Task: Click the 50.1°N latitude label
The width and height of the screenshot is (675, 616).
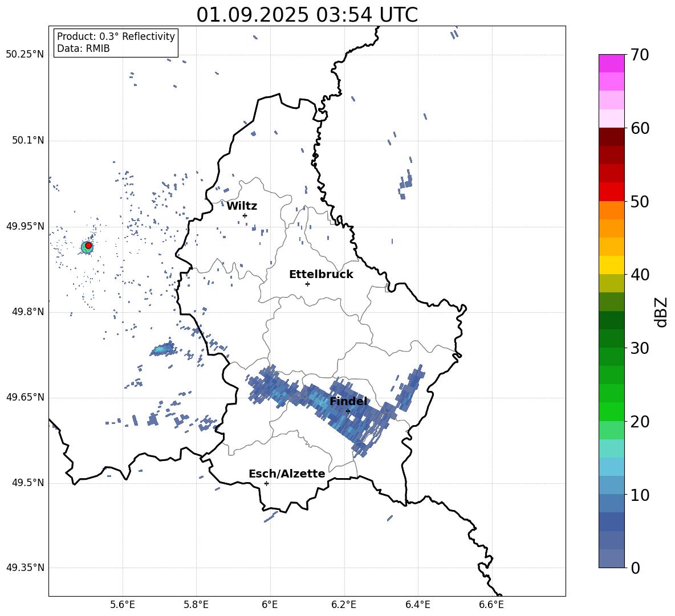Action: pyautogui.click(x=27, y=140)
